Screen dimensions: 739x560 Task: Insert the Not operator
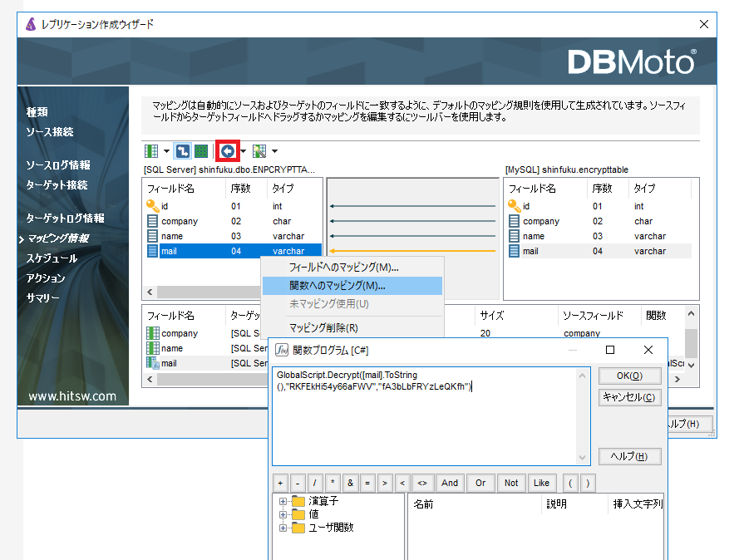coord(511,483)
